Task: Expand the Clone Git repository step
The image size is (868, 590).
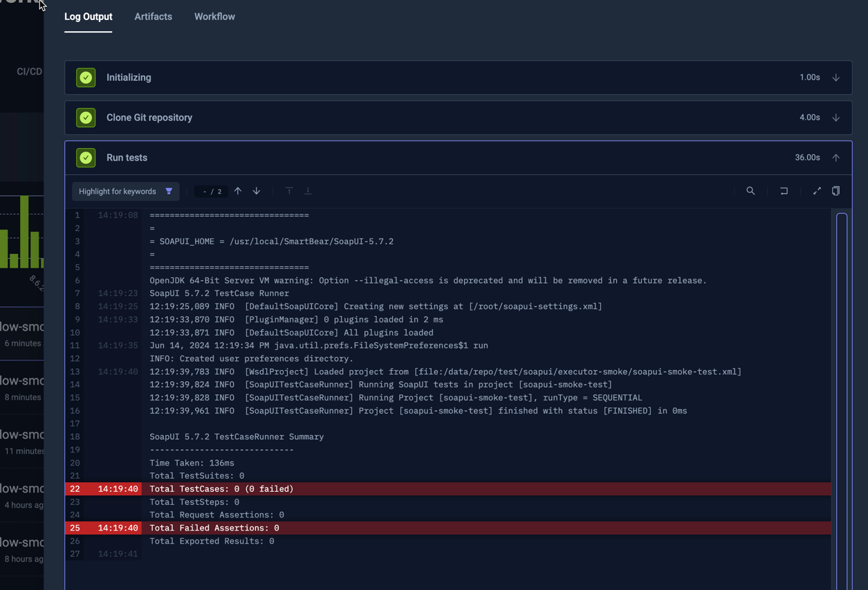Action: [835, 118]
